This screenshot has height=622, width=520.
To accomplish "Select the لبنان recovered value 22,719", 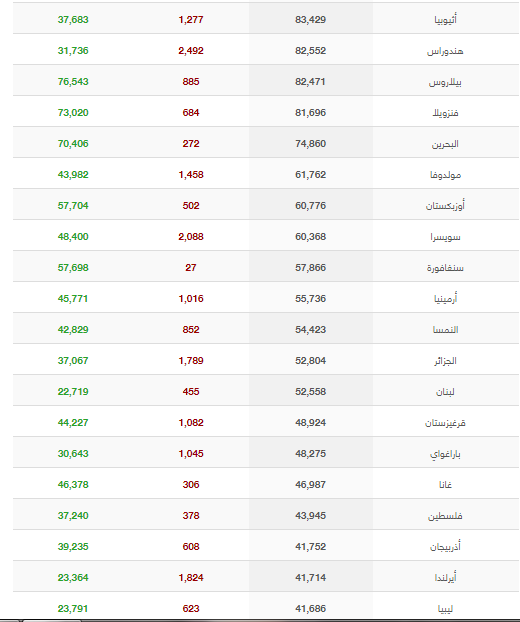I will tap(73, 392).
